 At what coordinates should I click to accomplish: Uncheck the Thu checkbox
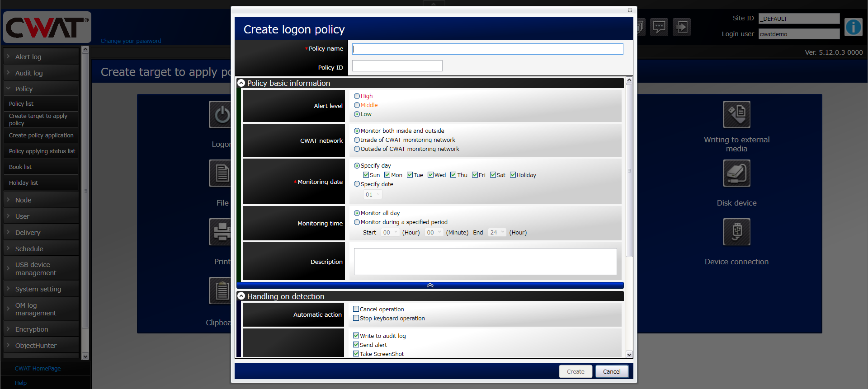(453, 175)
